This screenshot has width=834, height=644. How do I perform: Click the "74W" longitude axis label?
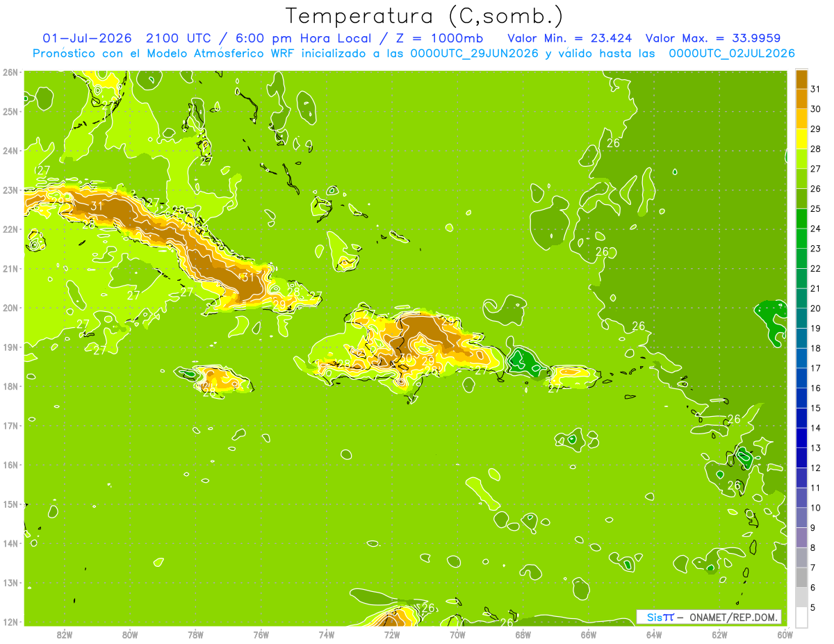[x=327, y=635]
